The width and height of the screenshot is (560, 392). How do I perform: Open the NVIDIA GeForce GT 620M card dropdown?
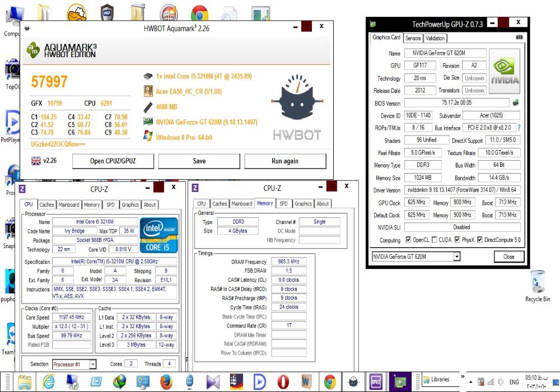tap(457, 256)
